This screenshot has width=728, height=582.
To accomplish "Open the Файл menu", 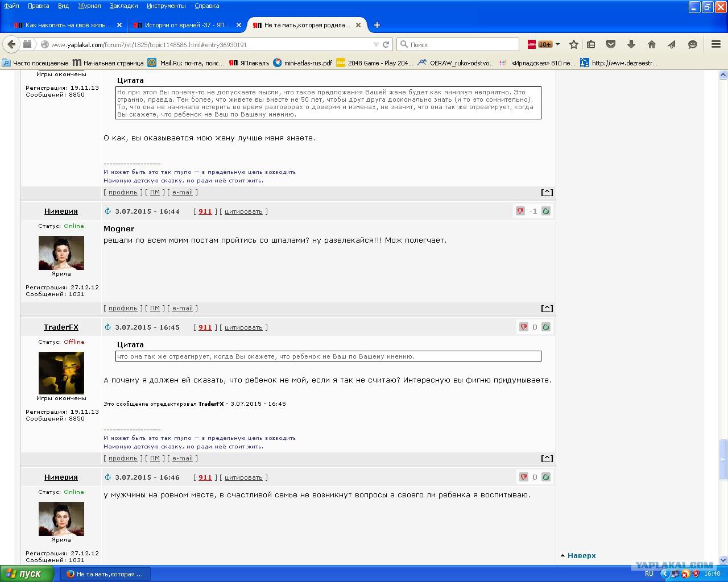I will [11, 6].
